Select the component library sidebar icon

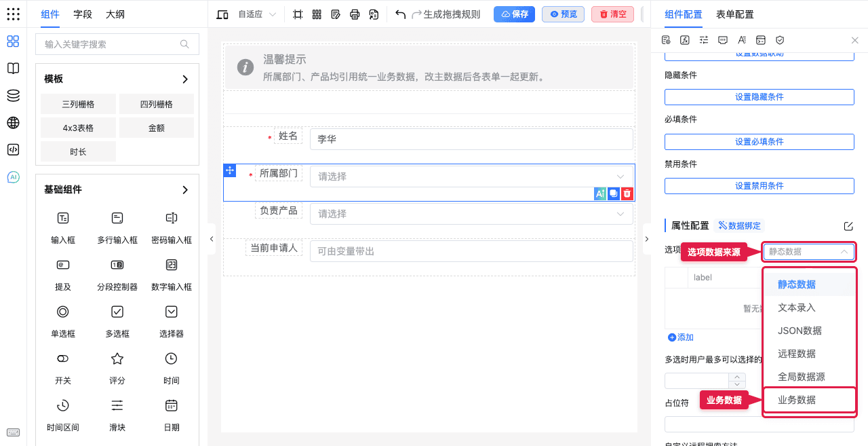[13, 41]
